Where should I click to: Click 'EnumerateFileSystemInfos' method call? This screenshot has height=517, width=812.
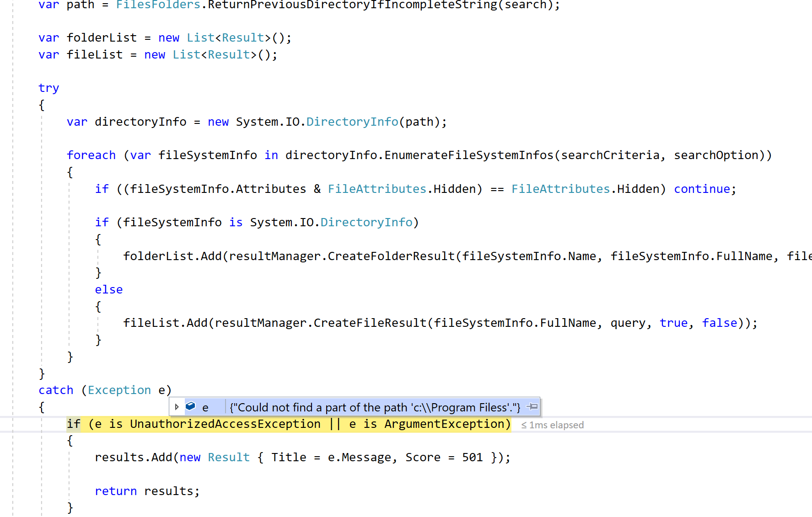point(469,155)
